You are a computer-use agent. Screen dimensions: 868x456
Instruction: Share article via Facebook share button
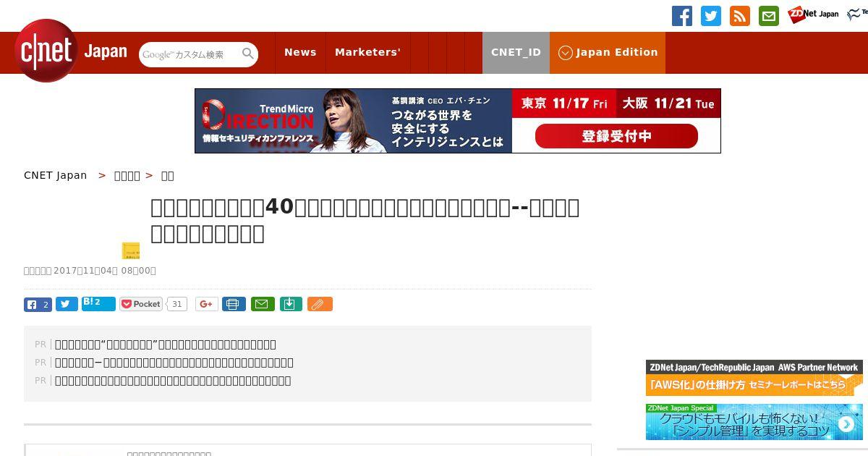pos(38,304)
